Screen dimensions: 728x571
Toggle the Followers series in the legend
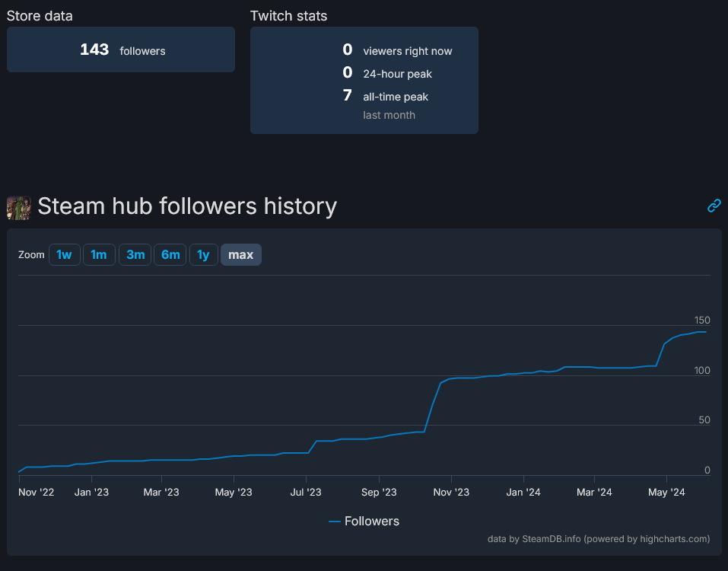point(364,521)
